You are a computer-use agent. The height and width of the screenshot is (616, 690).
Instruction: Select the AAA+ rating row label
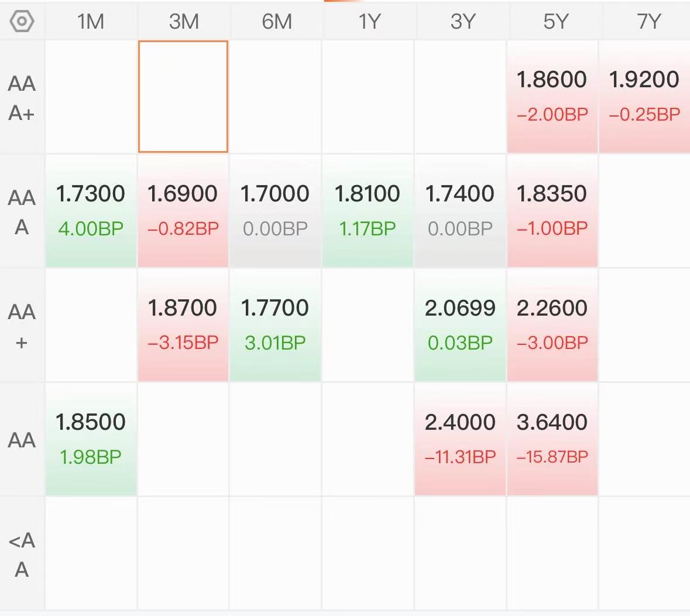click(x=22, y=98)
